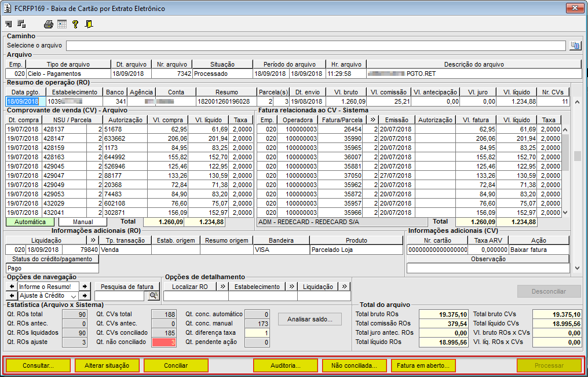The width and height of the screenshot is (588, 377).
Task: Click the printer icon
Action: [x=49, y=25]
